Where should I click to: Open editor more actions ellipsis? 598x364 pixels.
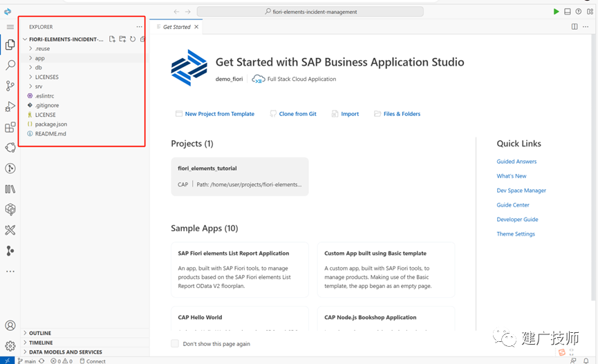[x=586, y=27]
